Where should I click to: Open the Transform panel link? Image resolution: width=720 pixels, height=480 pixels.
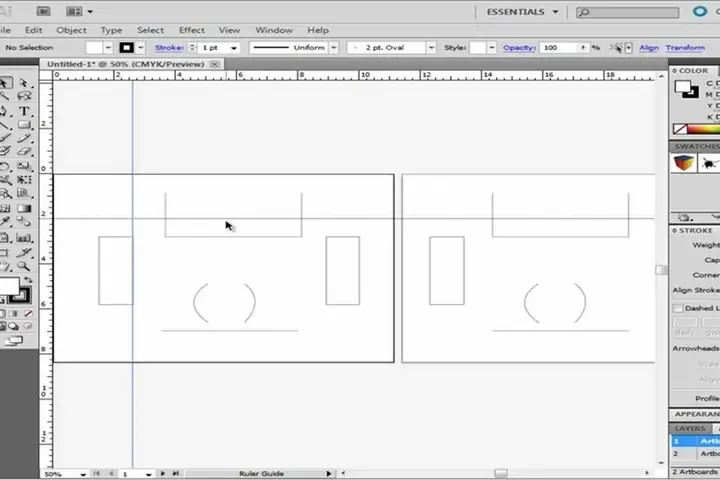click(x=685, y=48)
